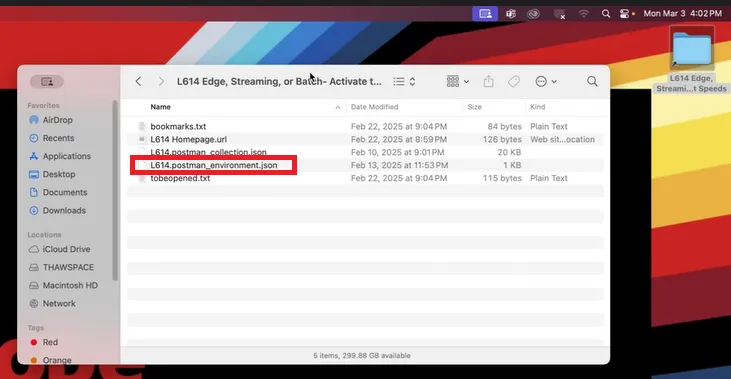Select the tobeopened.txt file
The image size is (731, 379).
pos(180,178)
